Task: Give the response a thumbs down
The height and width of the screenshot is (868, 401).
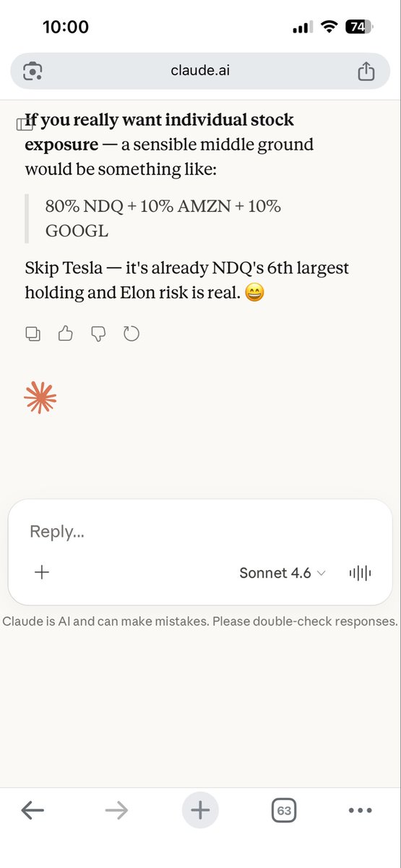Action: 98,333
